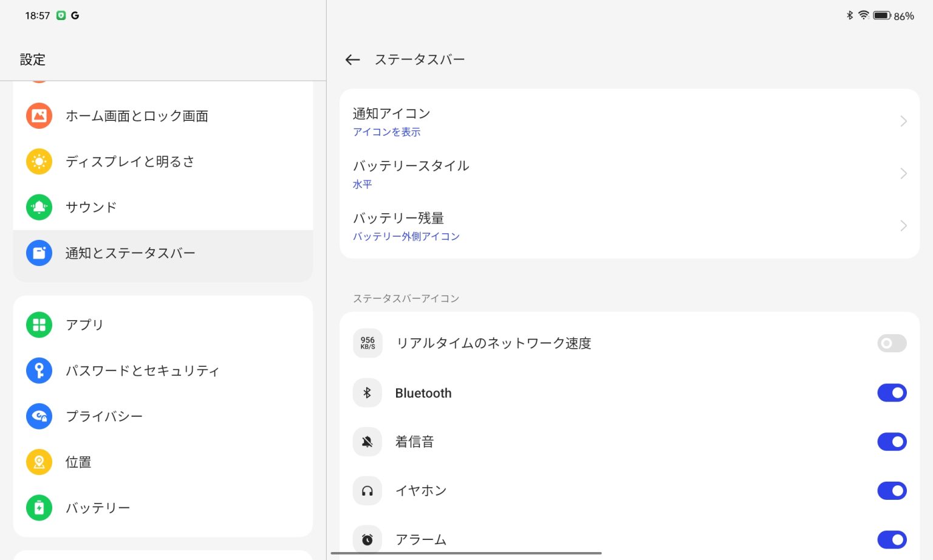This screenshot has width=933, height=560.
Task: Expand 通知アイコン chevron
Action: click(x=904, y=121)
